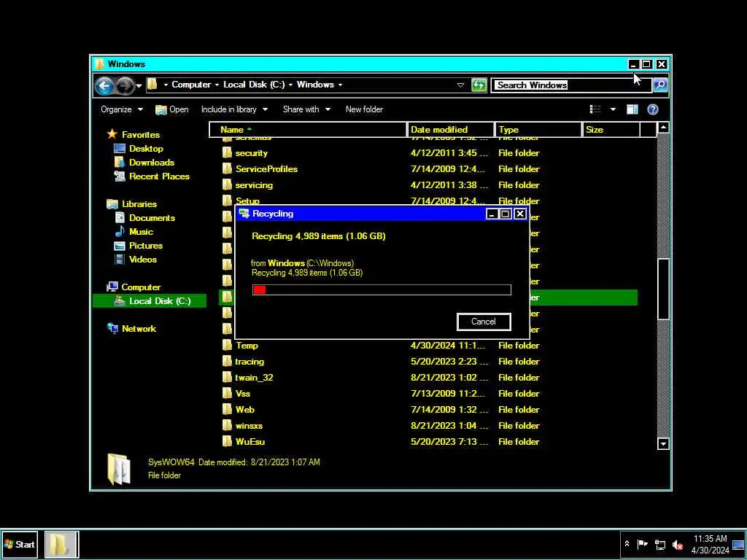The image size is (747, 560).
Task: Sort by the Name column header
Action: click(308, 130)
